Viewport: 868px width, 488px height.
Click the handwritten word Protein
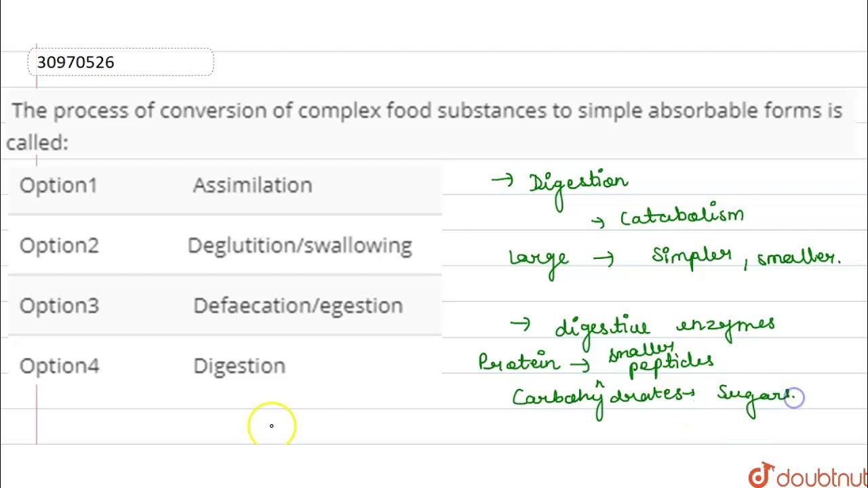(x=519, y=362)
